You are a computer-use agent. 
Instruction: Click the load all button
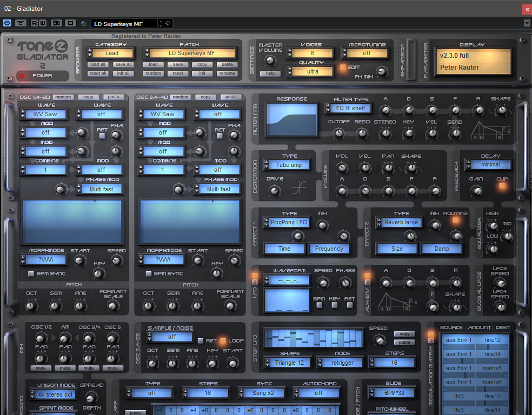[x=98, y=64]
